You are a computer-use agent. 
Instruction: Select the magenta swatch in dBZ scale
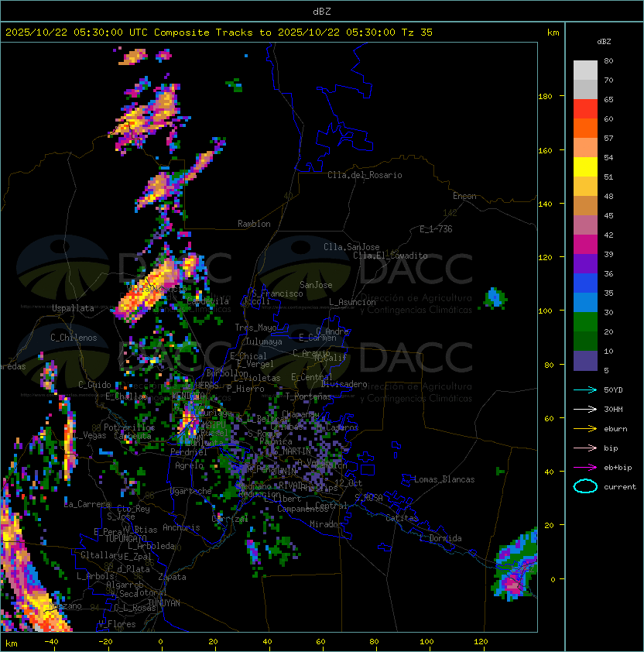585,245
